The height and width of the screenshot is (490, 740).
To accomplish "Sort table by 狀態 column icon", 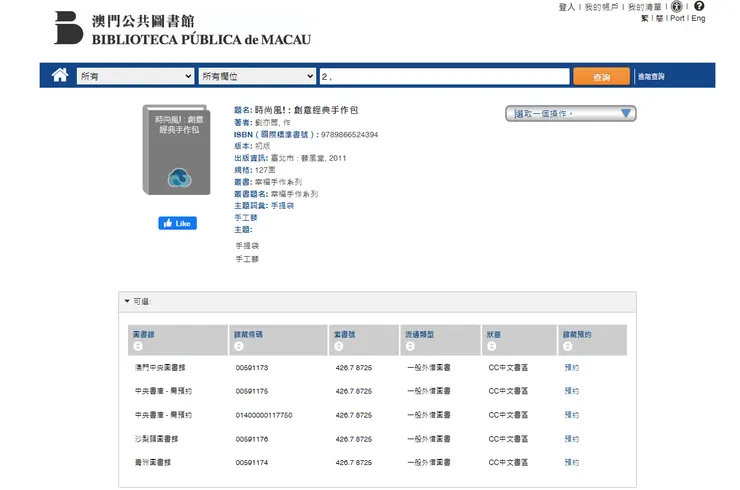I will click(x=491, y=346).
